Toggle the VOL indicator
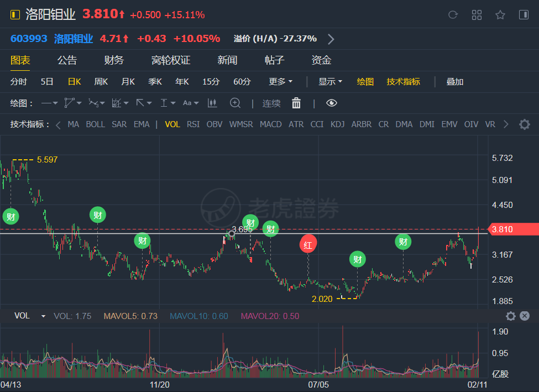 [172, 124]
